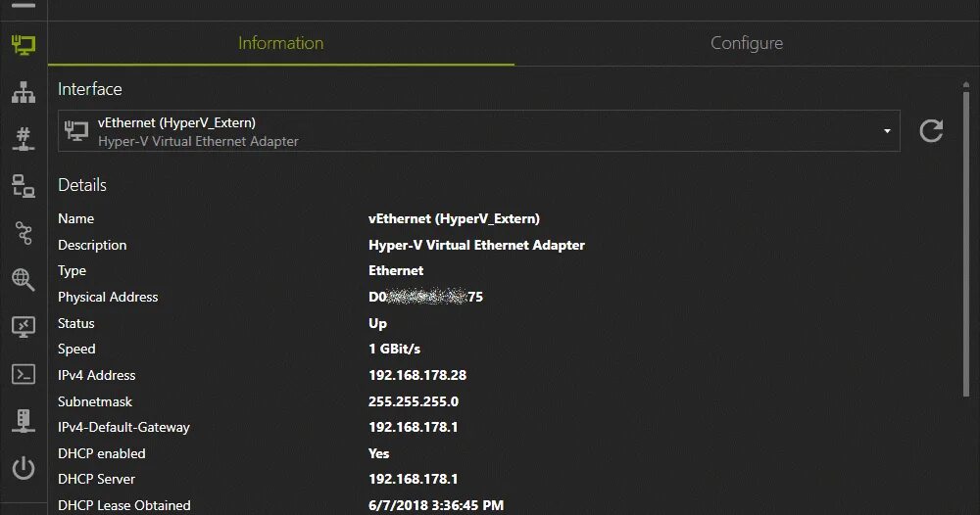Select the Status value Up
The width and height of the screenshot is (980, 515).
[377, 323]
